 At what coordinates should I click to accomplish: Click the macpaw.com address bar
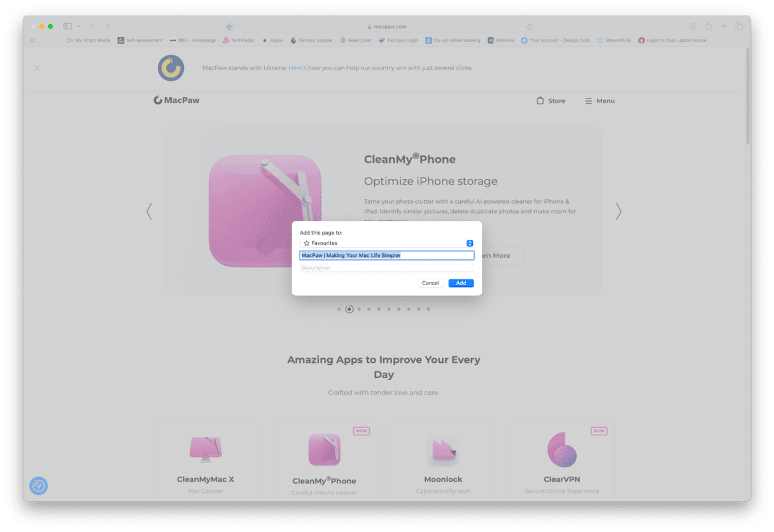pos(386,27)
